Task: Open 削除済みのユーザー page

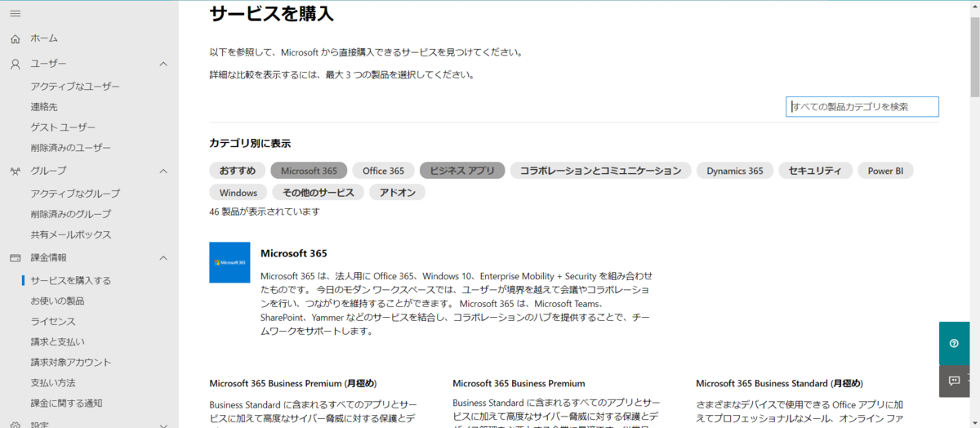Action: point(70,148)
